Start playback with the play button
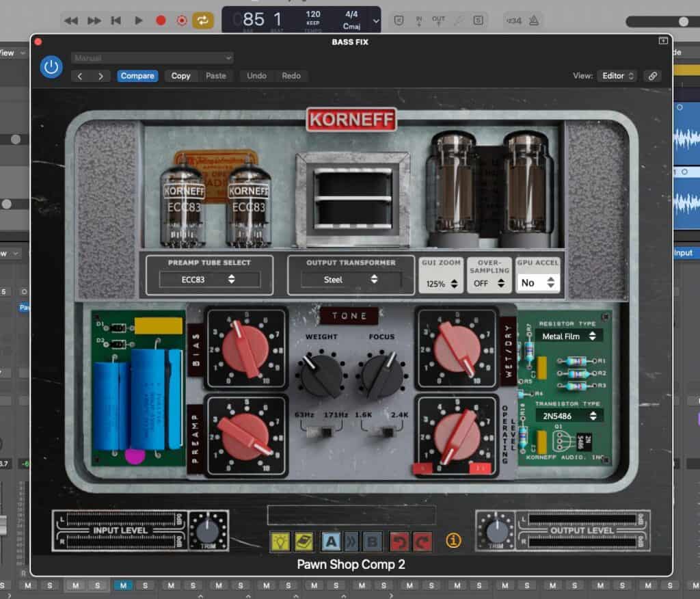700x599 pixels. (138, 21)
